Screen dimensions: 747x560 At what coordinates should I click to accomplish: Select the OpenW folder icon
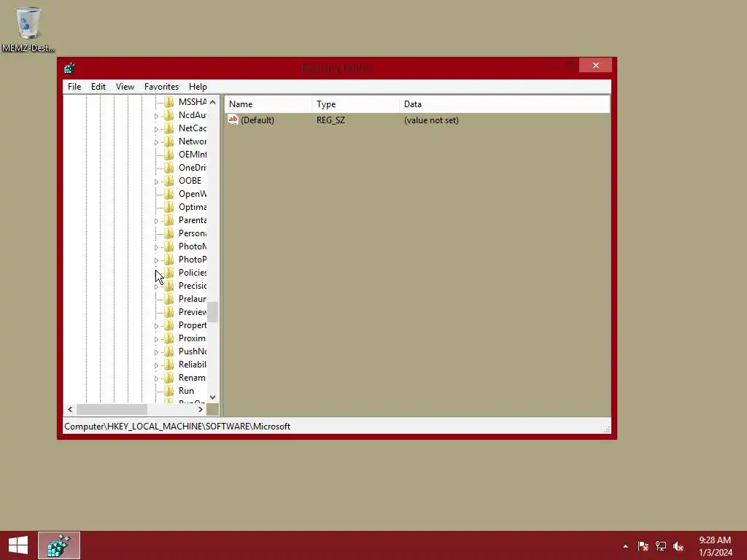coord(169,194)
